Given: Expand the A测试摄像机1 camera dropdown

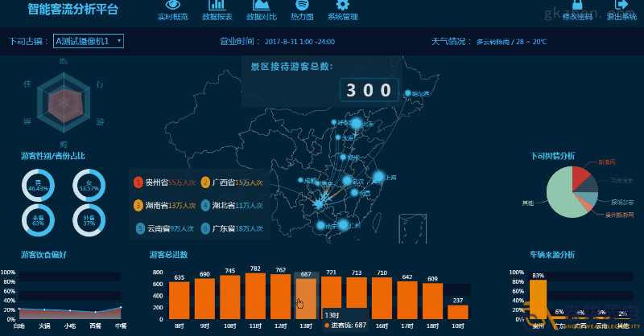Looking at the screenshot, I should [89, 41].
